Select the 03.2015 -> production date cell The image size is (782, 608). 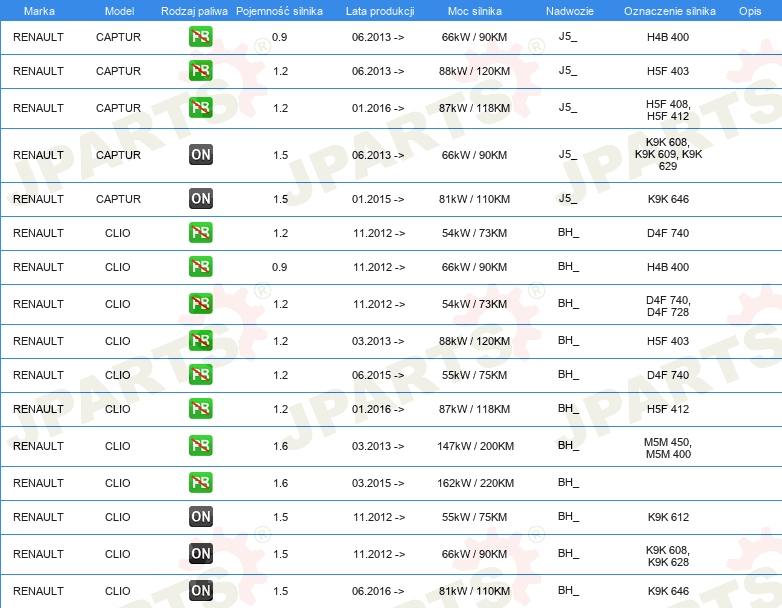[378, 483]
